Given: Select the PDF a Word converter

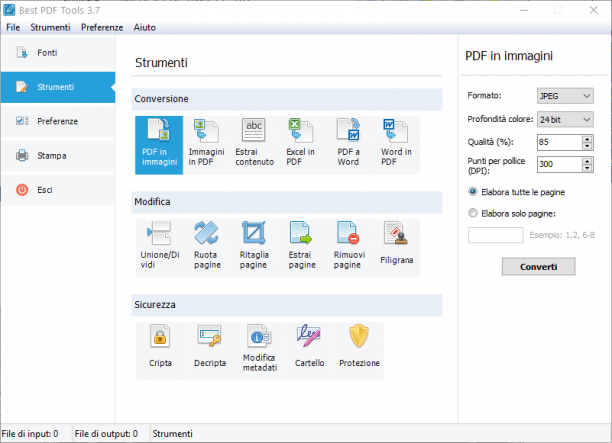Looking at the screenshot, I should click(348, 145).
